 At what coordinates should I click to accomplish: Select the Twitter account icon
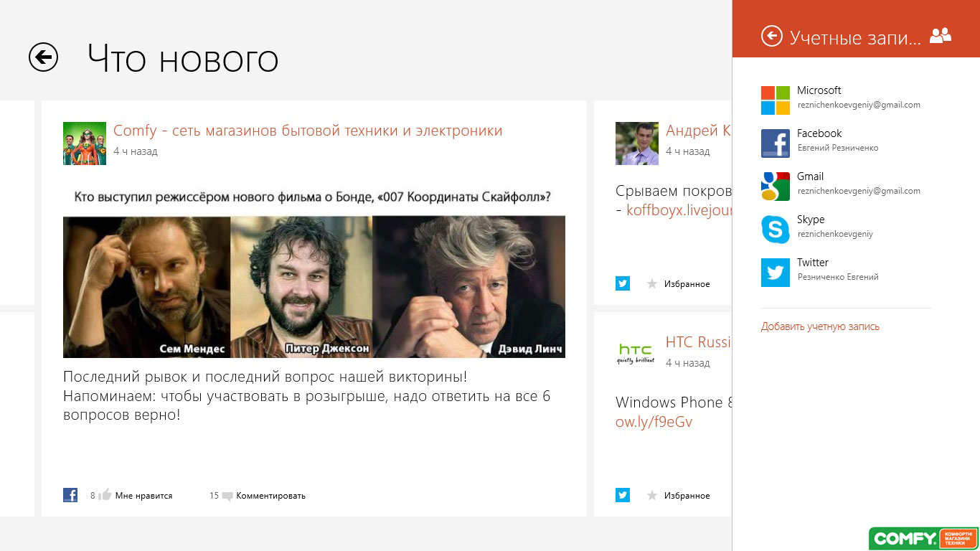pos(776,273)
